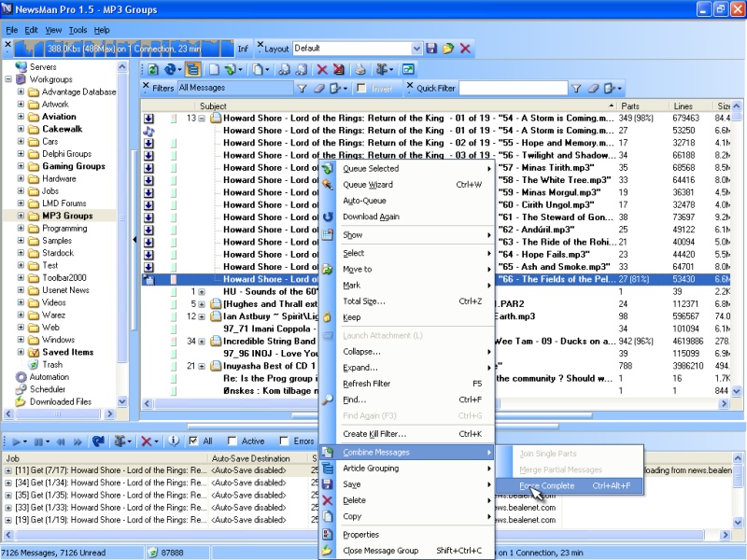Open the File menu
The image size is (747, 560).
tap(12, 30)
